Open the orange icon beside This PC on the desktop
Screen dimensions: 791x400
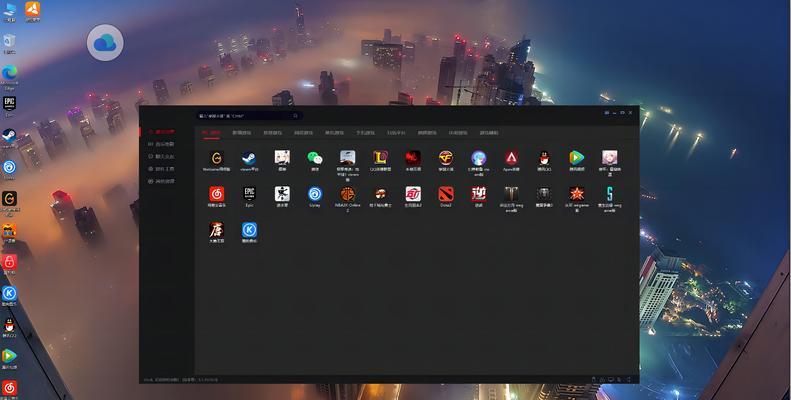pos(33,11)
